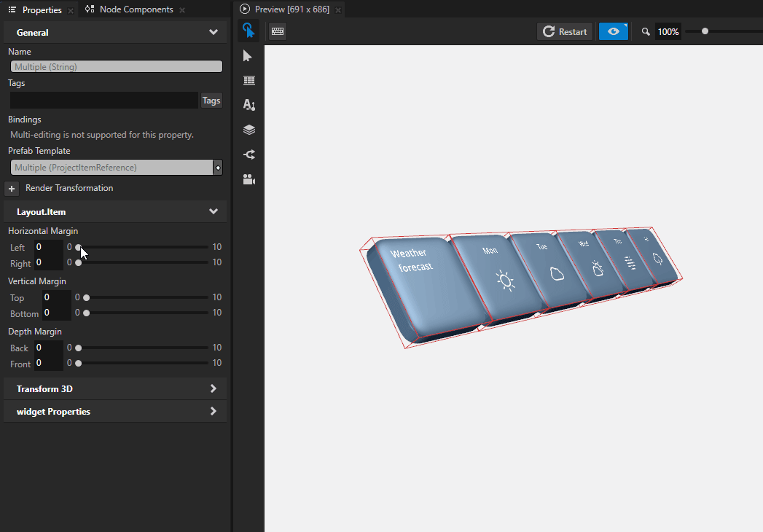Select the interaction mode cursor tool
Viewport: 763px width, 532px height.
(x=249, y=31)
